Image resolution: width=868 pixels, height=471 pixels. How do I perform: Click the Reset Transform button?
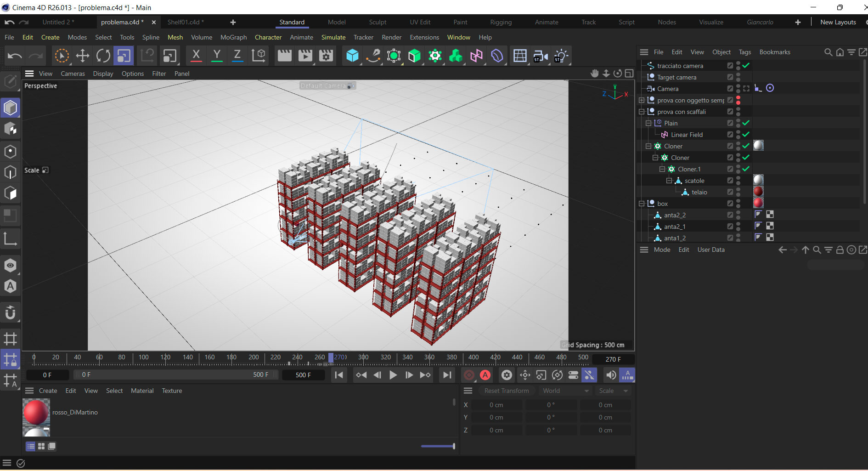(x=507, y=391)
